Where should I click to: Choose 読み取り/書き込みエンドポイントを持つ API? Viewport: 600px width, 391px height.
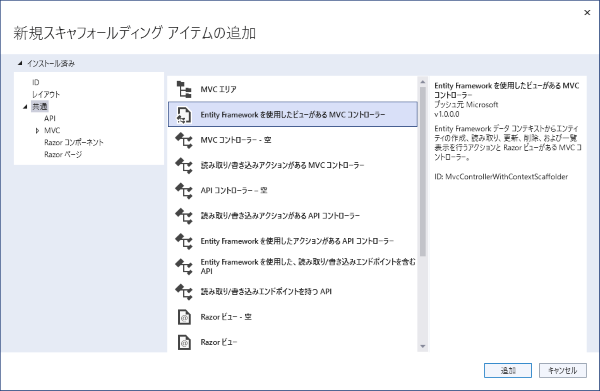pos(293,292)
